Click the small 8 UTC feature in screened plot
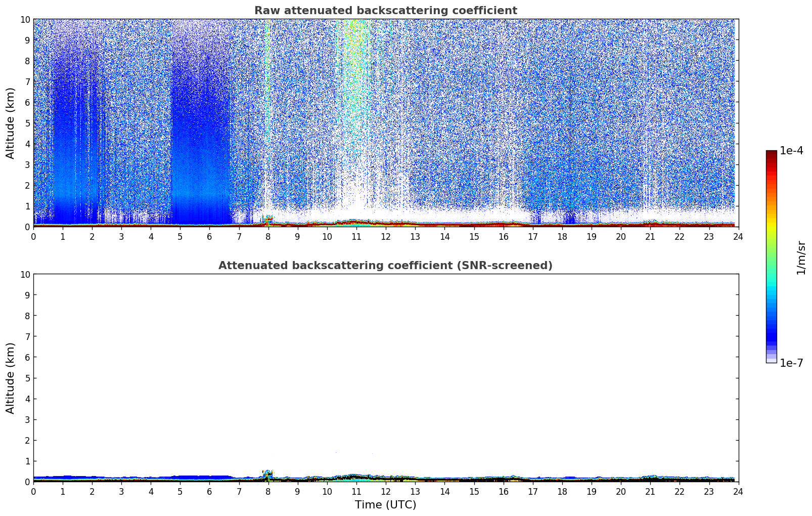The image size is (812, 516). click(267, 474)
